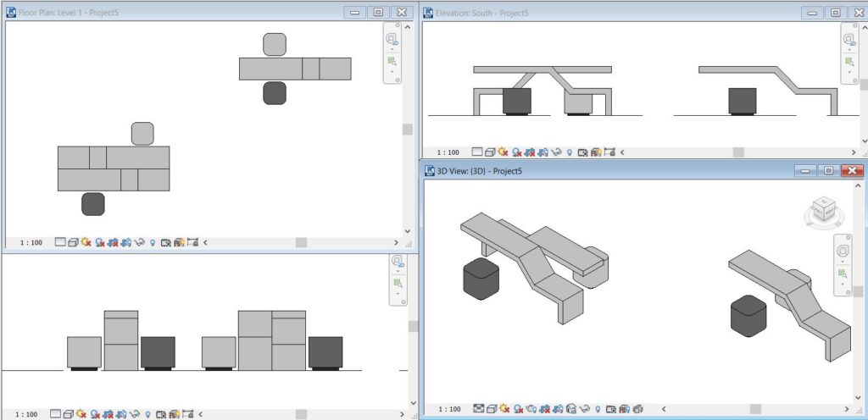Expand zoom options arrow in 3D navigation bar
The width and height of the screenshot is (868, 420).
[843, 285]
